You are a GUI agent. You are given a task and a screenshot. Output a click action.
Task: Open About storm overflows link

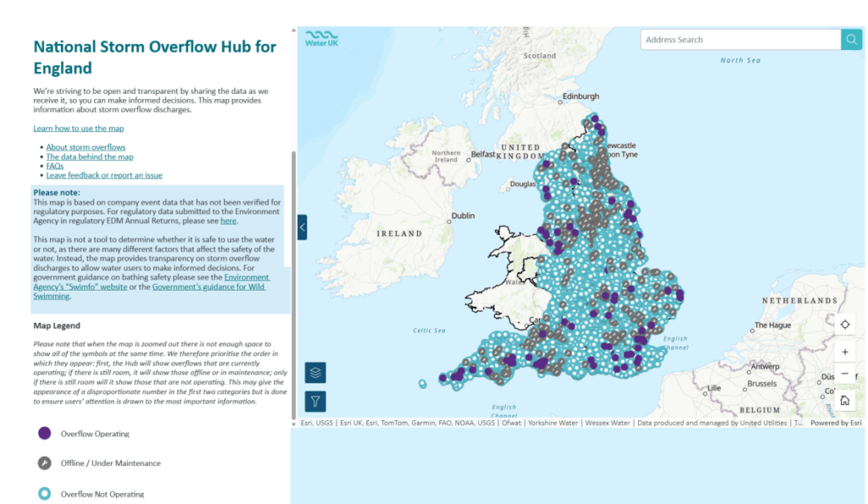[x=86, y=147]
